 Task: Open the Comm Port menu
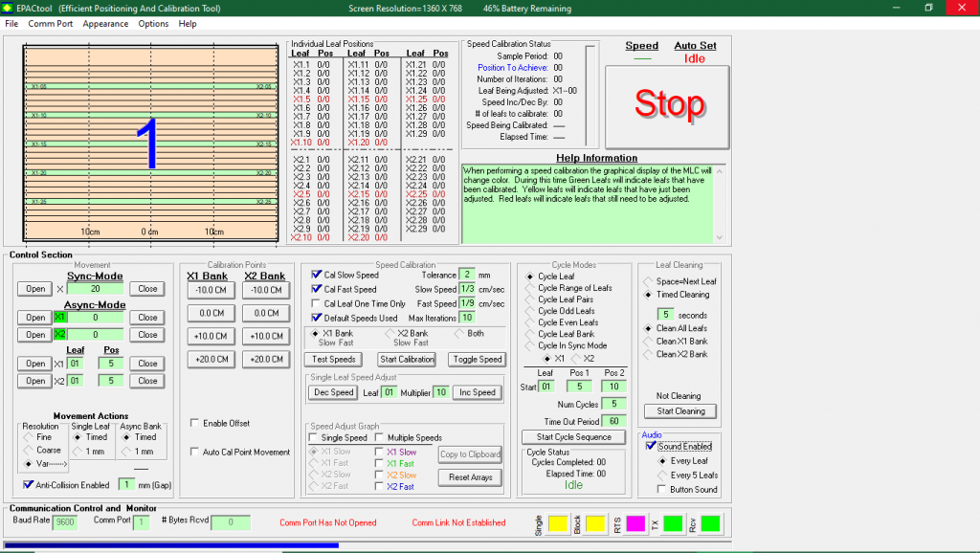pos(50,23)
